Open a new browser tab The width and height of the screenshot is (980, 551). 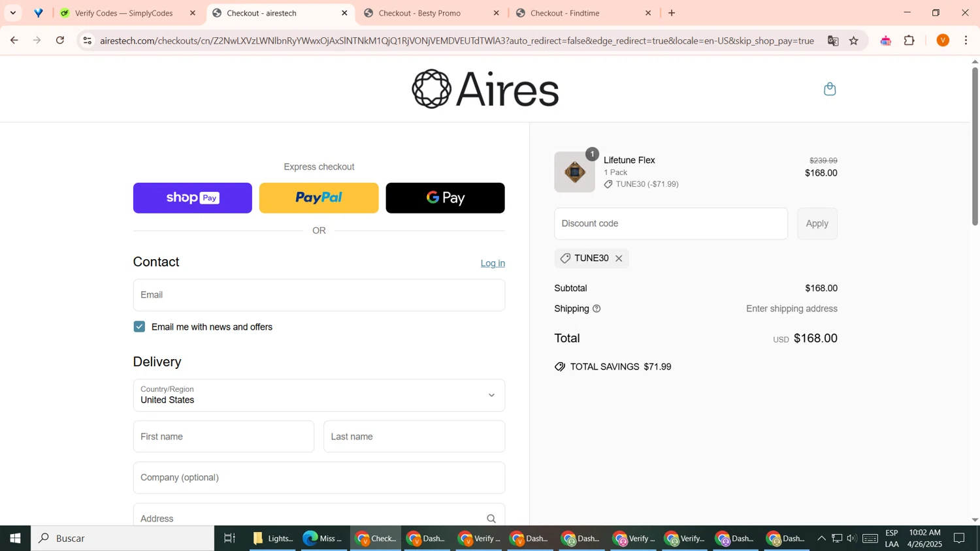click(672, 13)
